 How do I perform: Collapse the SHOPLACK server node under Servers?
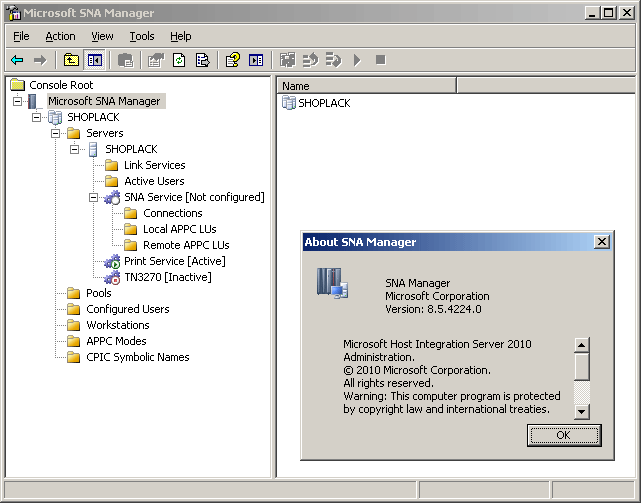point(74,149)
